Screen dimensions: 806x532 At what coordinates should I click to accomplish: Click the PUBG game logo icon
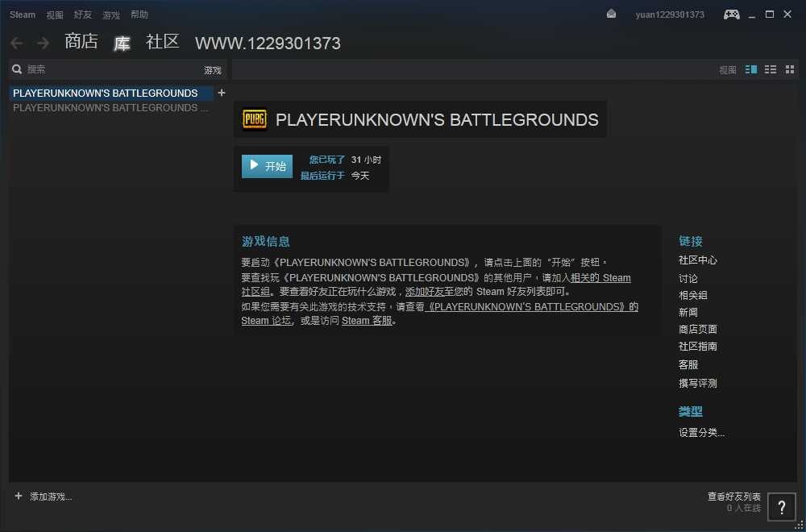point(255,119)
